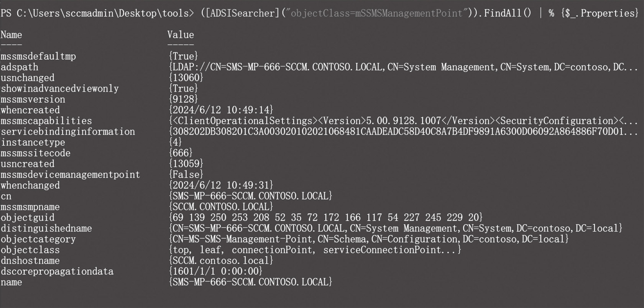644x308 pixels.
Task: Click the adspath LDAP value
Action: tap(403, 67)
